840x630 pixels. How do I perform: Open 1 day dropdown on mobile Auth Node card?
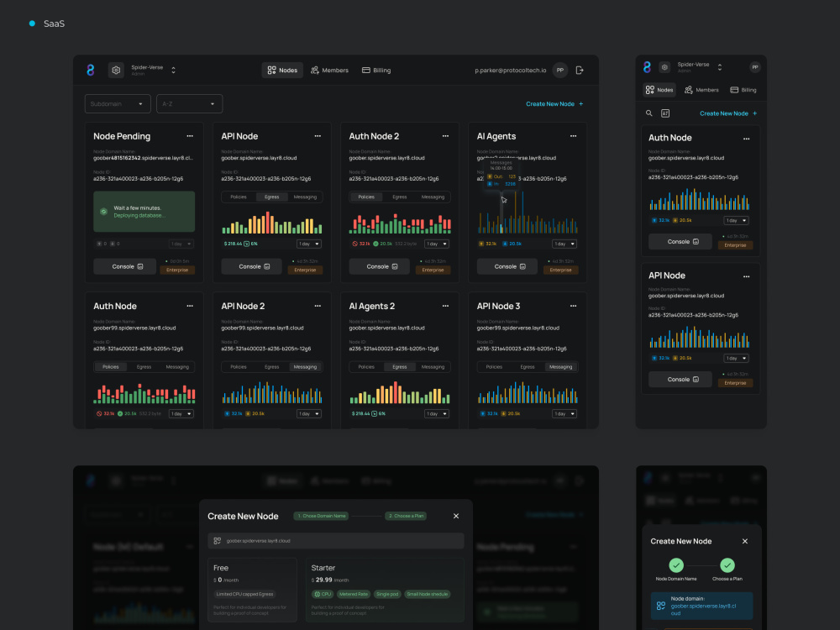tap(736, 220)
